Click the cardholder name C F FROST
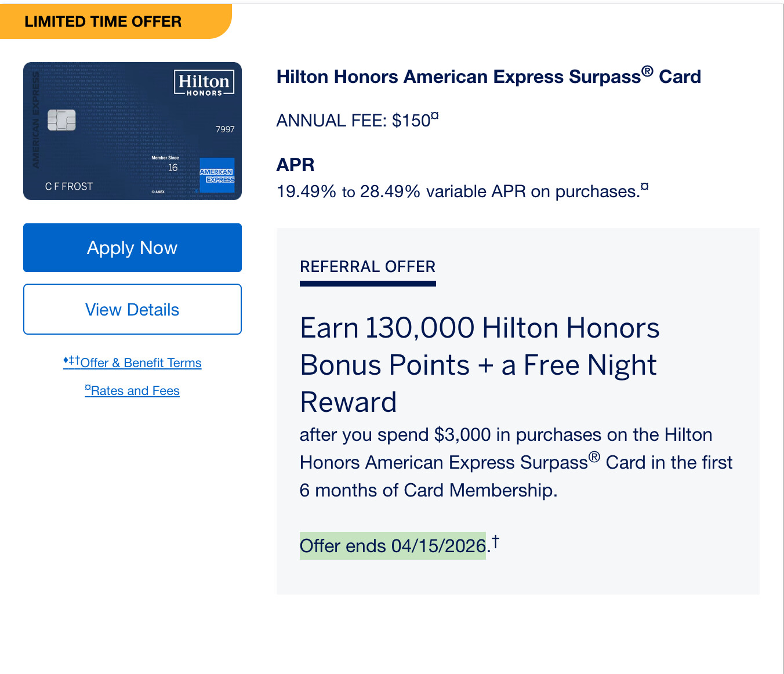The width and height of the screenshot is (784, 674). pos(69,186)
